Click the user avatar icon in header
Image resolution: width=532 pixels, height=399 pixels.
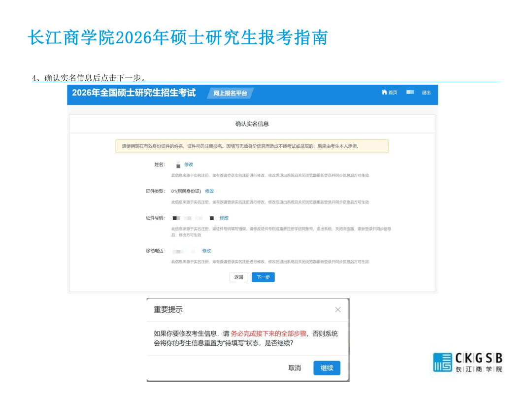click(x=410, y=93)
